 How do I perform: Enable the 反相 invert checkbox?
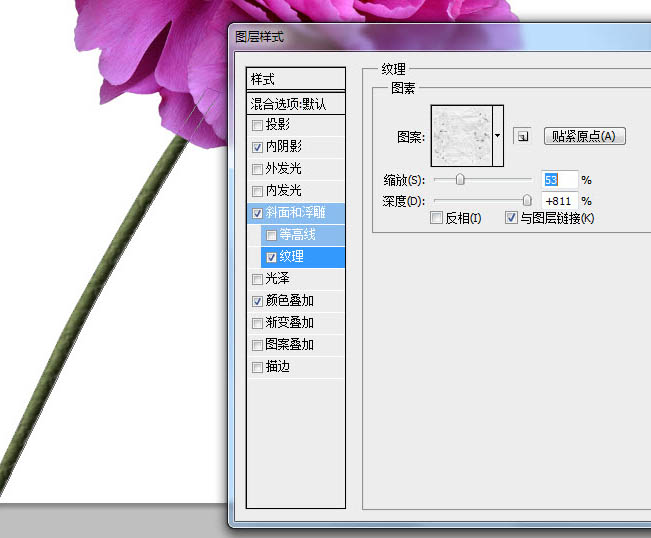(435, 218)
